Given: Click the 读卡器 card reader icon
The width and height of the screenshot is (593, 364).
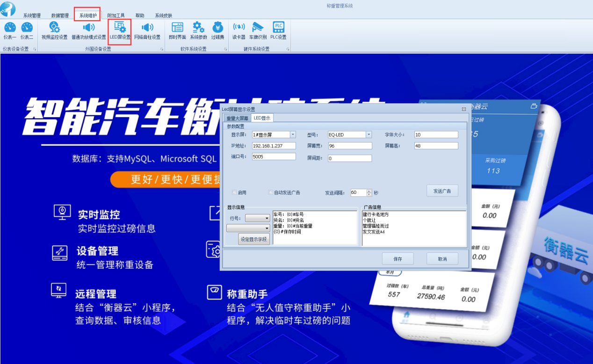Looking at the screenshot, I should coord(239,30).
